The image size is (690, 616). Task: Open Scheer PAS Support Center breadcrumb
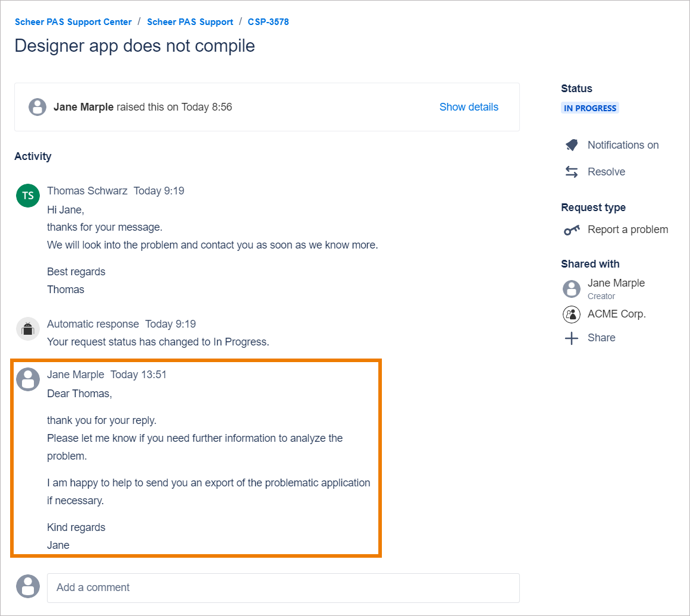pos(73,21)
